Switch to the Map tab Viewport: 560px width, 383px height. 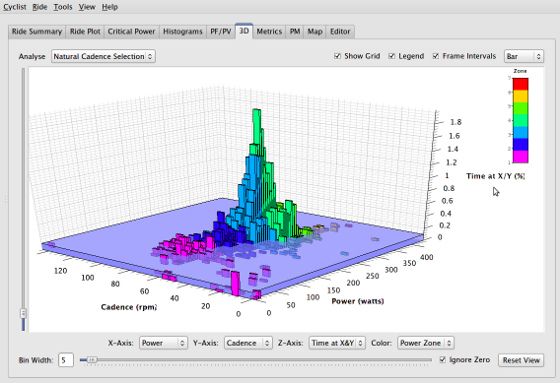[x=315, y=31]
